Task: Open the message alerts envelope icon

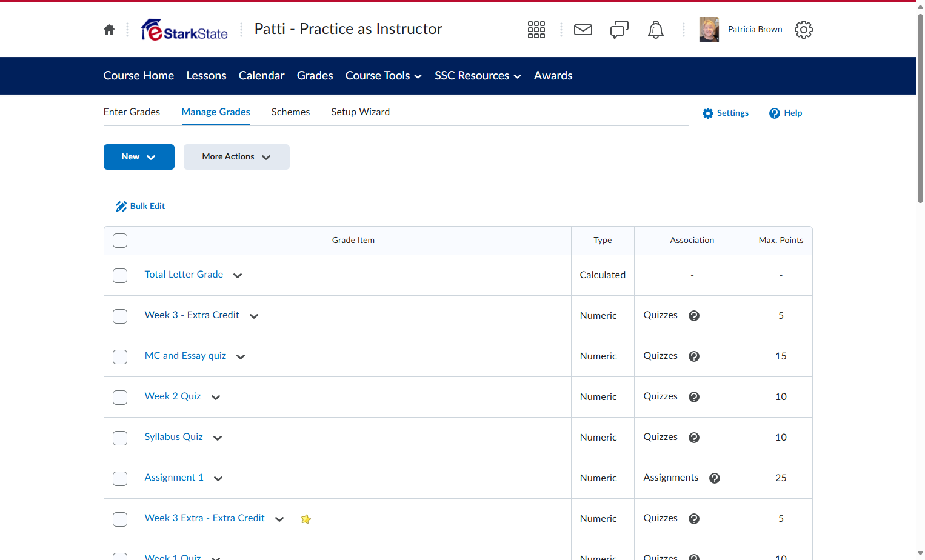Action: (583, 30)
